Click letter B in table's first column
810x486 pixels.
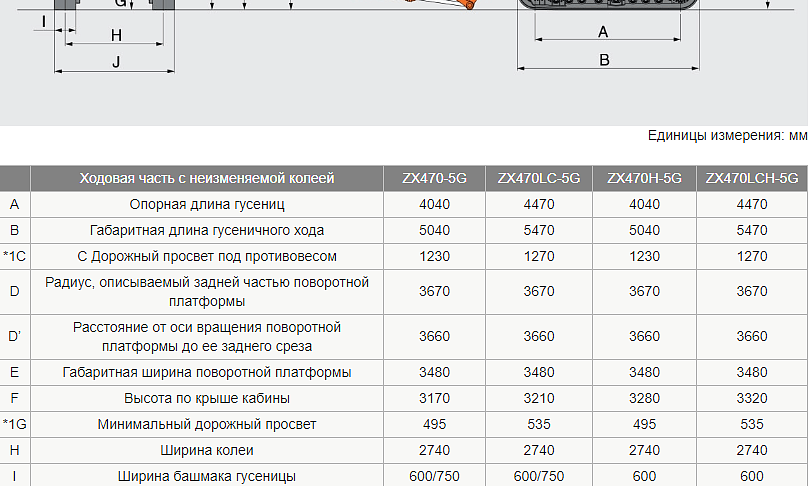[14, 230]
